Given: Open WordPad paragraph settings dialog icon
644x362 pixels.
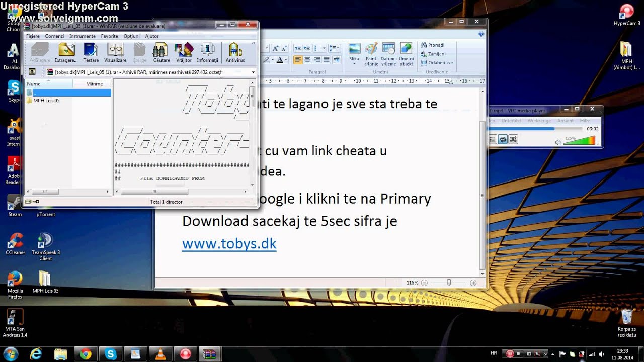Looking at the screenshot, I should (336, 60).
